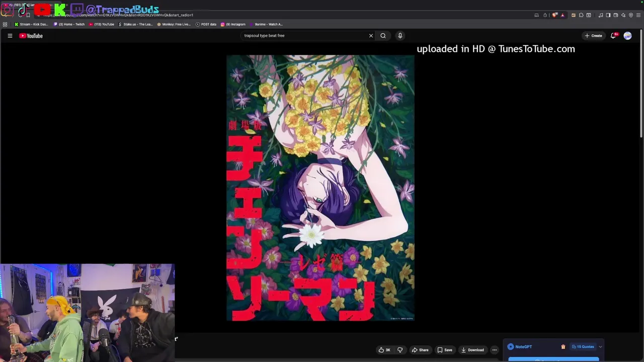
Task: Click the Brave Shields lion icon
Action: tap(555, 15)
